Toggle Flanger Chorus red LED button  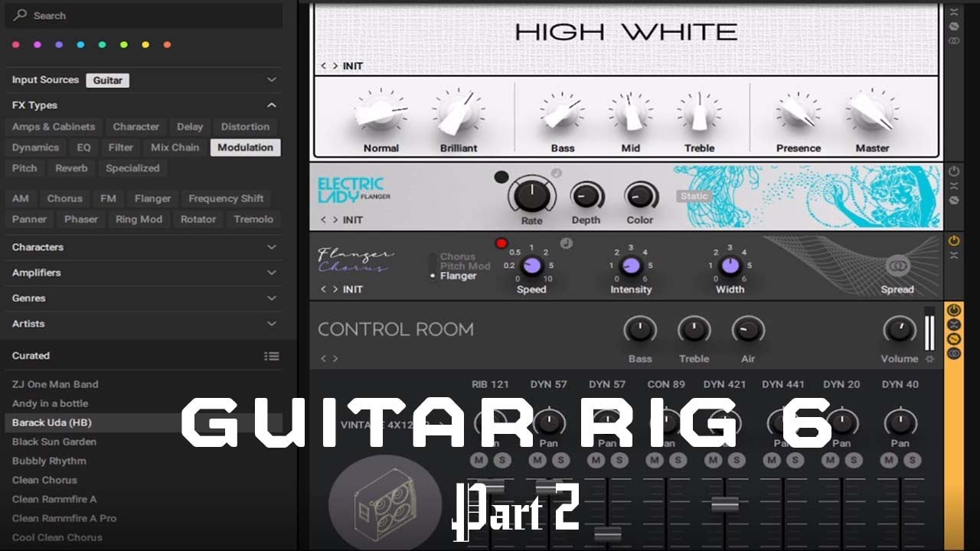click(501, 243)
